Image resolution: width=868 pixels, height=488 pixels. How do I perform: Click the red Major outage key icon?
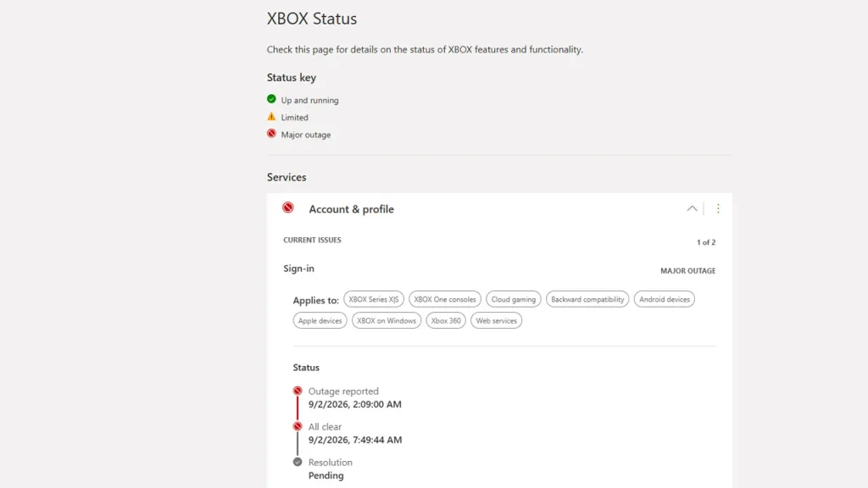coord(271,133)
